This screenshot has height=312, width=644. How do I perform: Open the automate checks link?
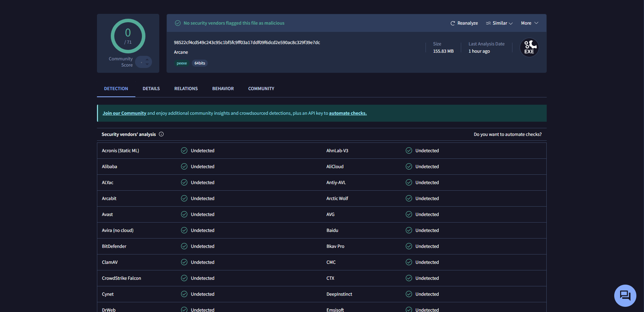pos(348,113)
